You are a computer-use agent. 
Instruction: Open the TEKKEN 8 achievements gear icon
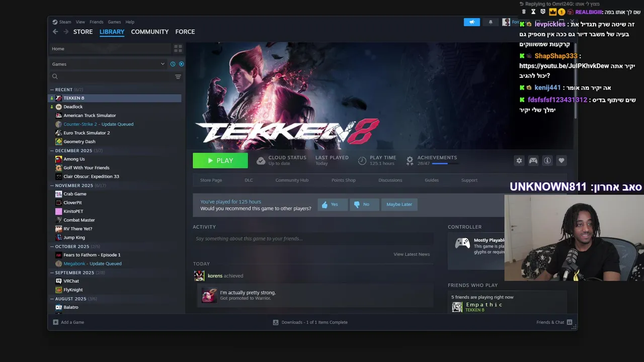point(410,160)
